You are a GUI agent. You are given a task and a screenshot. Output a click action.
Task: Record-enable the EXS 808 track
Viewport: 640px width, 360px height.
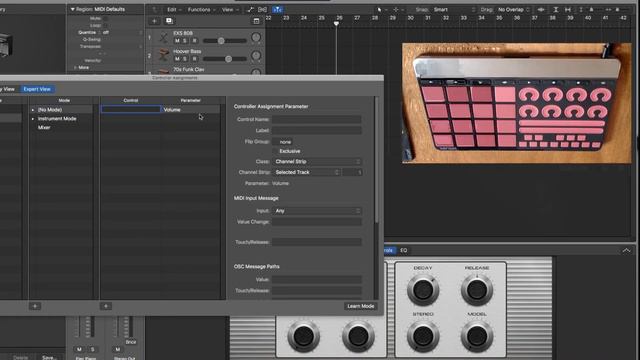[x=194, y=41]
